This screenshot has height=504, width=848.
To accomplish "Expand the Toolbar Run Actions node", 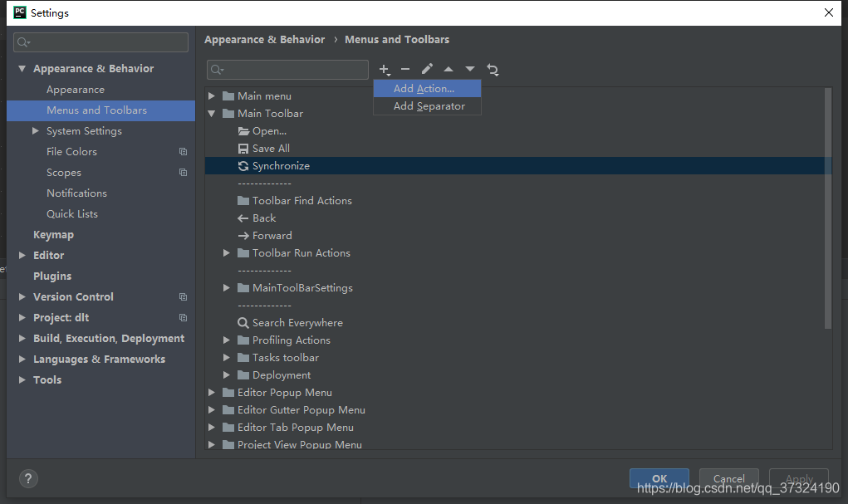I will [x=227, y=253].
